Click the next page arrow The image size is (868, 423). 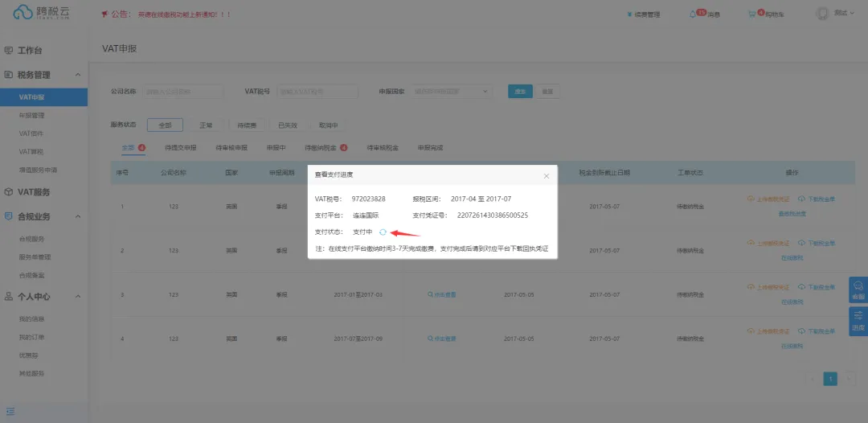847,379
